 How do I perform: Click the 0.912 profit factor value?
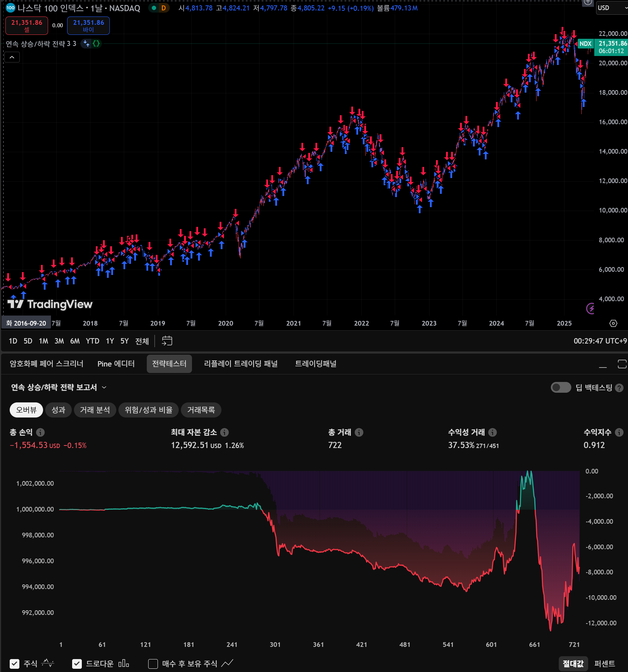[x=594, y=445]
